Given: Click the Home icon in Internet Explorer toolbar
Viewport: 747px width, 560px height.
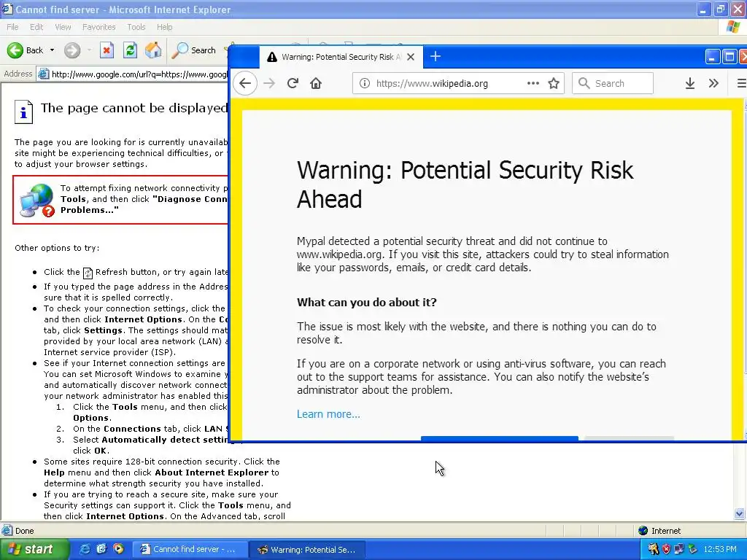Looking at the screenshot, I should (153, 50).
